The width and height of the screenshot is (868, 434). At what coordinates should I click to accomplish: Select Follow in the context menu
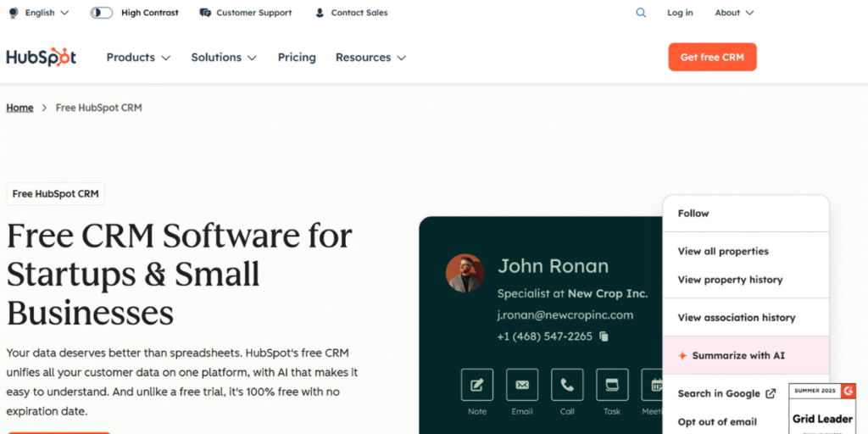[746, 214]
